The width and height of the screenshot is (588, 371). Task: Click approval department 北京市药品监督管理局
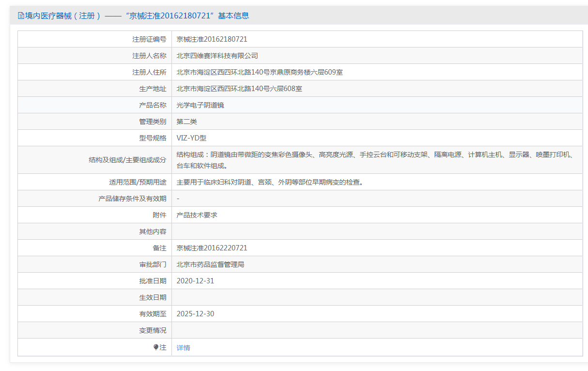click(x=210, y=264)
